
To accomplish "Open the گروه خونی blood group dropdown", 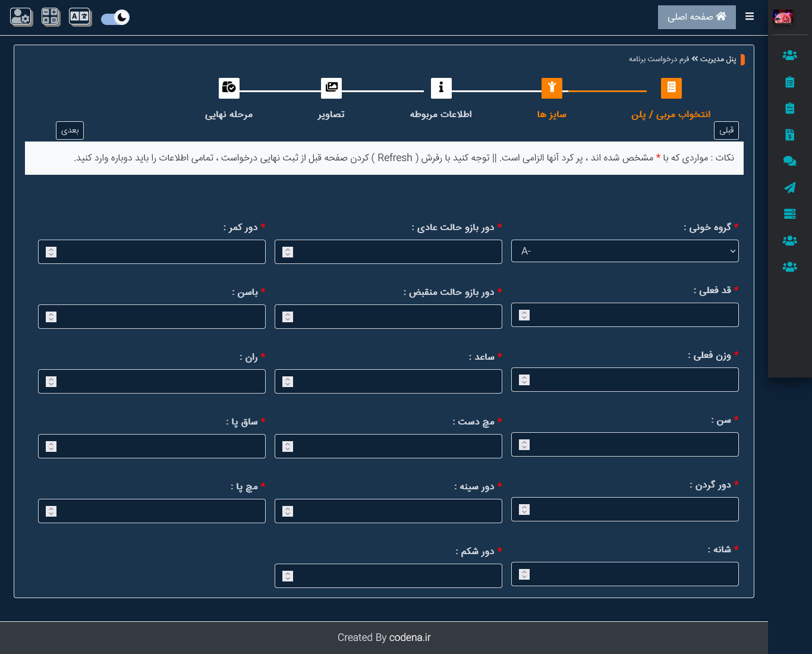I will point(625,251).
